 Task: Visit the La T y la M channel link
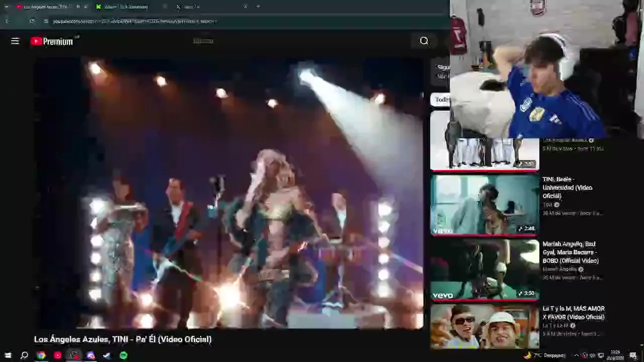pos(555,326)
